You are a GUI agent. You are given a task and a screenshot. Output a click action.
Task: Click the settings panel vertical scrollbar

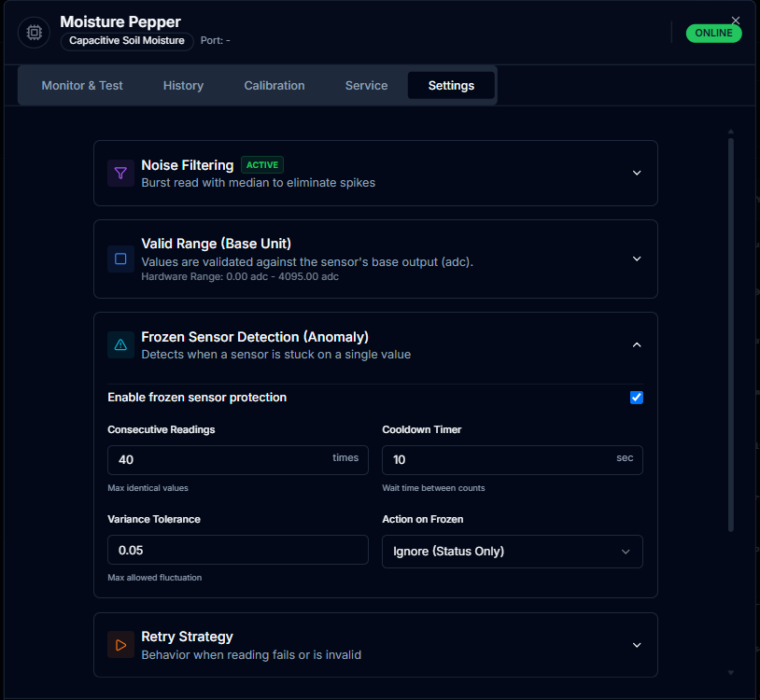[730, 335]
